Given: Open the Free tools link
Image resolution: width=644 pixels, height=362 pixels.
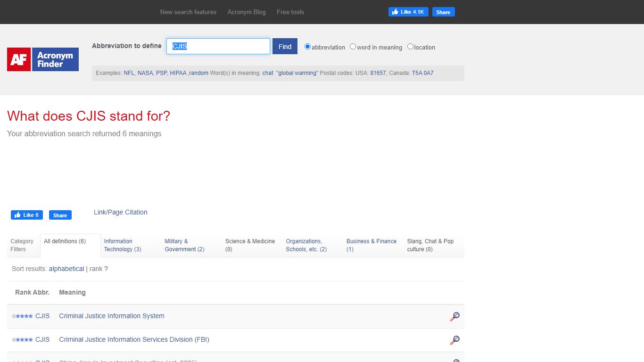Looking at the screenshot, I should pos(290,12).
